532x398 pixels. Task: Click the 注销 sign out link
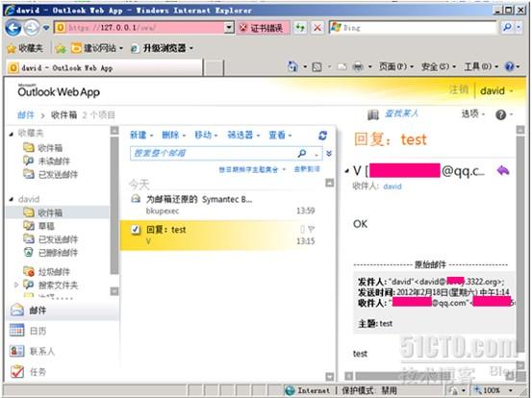pos(459,89)
